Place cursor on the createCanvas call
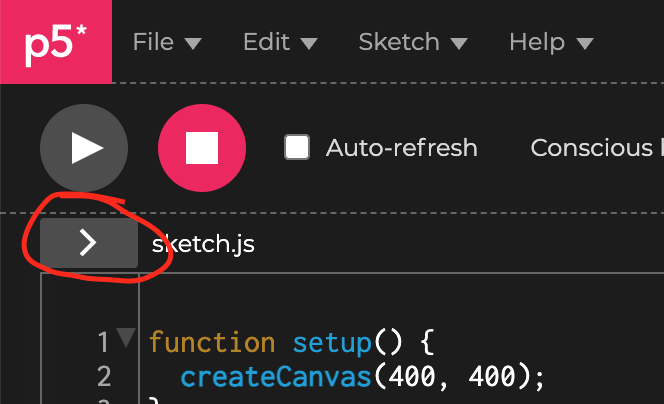 coord(276,376)
